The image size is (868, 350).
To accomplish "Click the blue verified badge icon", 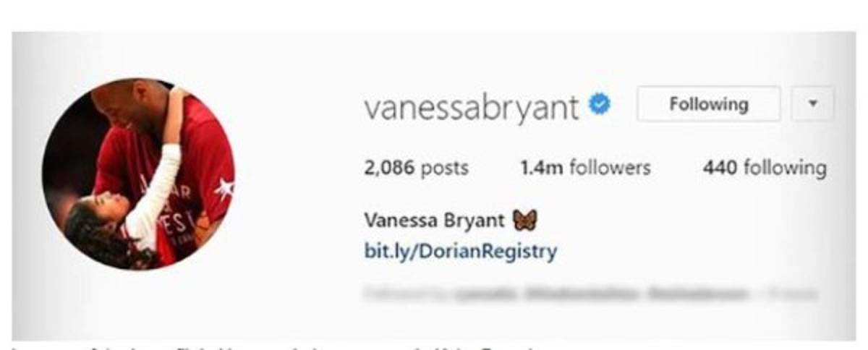I will click(599, 106).
